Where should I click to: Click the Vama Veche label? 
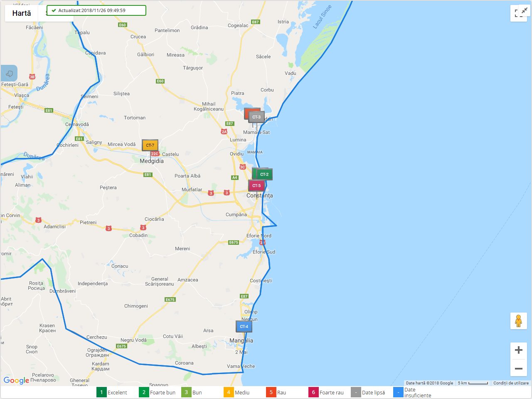point(241,366)
